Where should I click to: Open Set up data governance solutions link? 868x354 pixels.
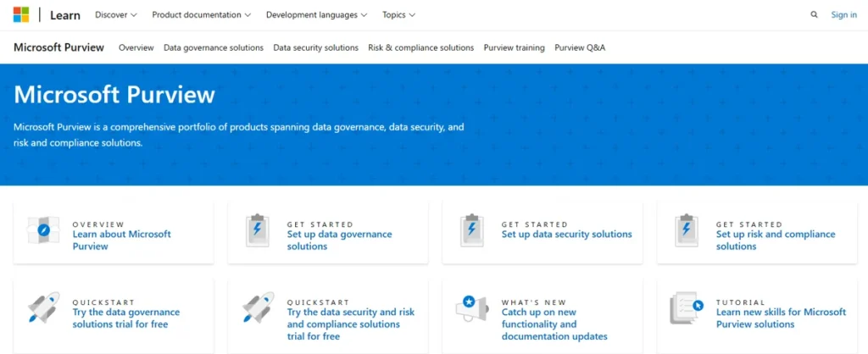coord(339,240)
